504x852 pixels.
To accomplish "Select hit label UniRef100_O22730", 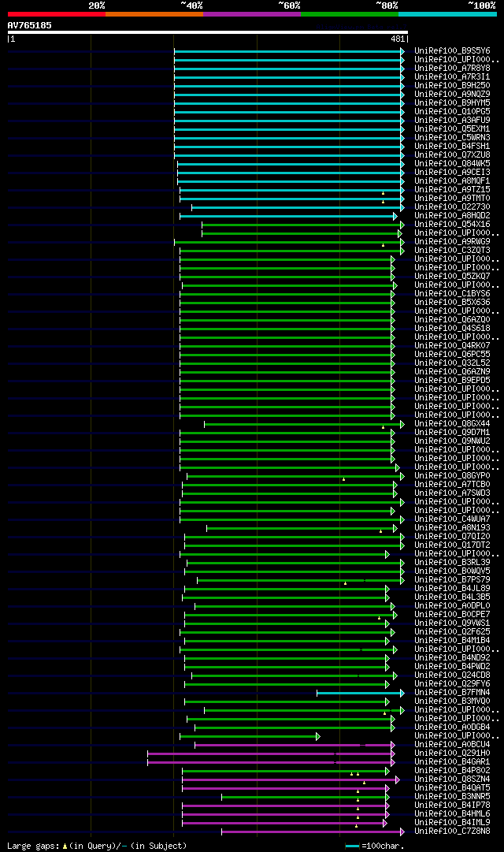I will (452, 207).
